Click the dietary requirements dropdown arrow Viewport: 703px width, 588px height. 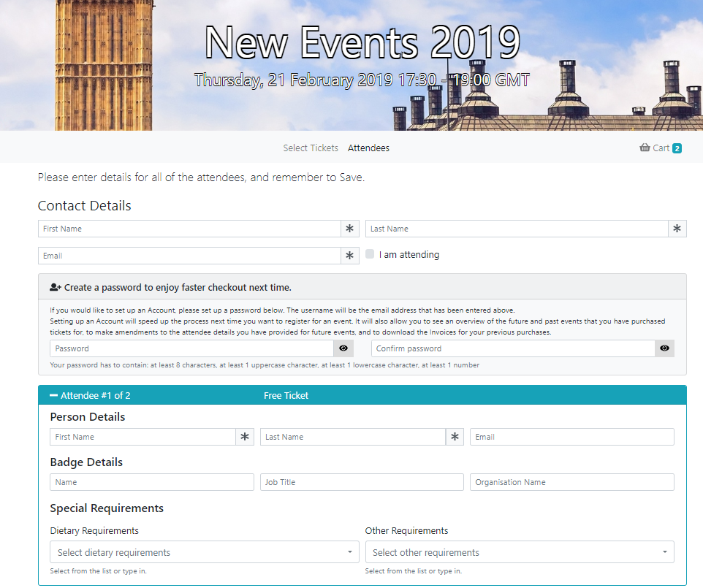click(350, 552)
